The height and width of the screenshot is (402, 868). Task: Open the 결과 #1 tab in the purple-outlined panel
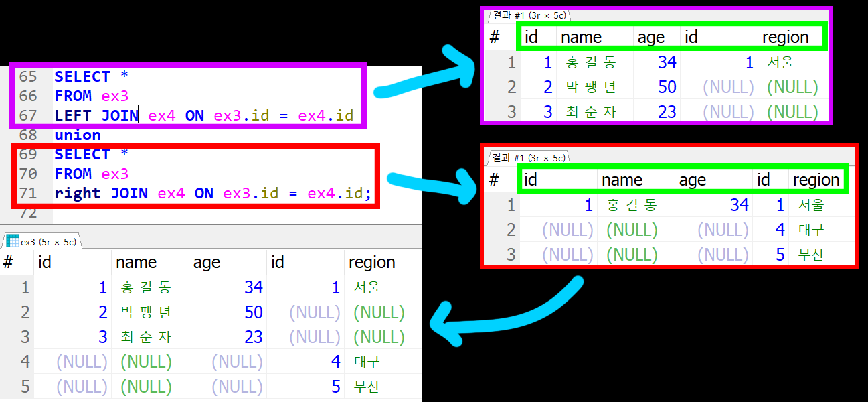click(x=529, y=15)
